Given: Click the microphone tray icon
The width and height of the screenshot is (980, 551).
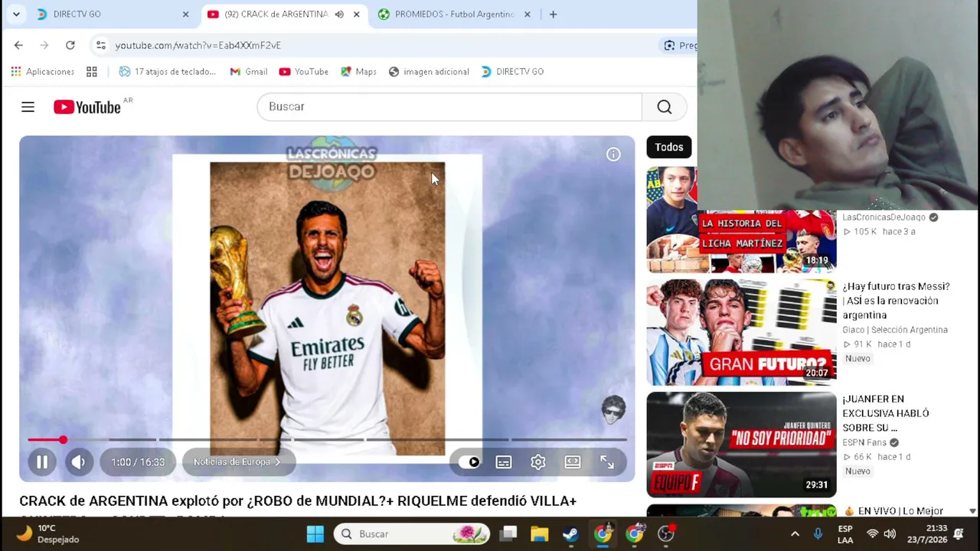Looking at the screenshot, I should pos(818,534).
